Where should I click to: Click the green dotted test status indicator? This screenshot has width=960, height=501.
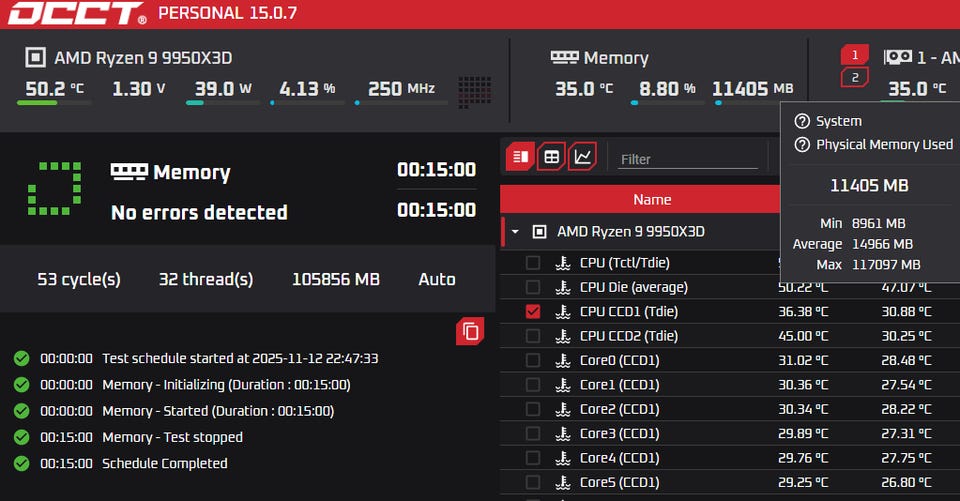pos(54,188)
